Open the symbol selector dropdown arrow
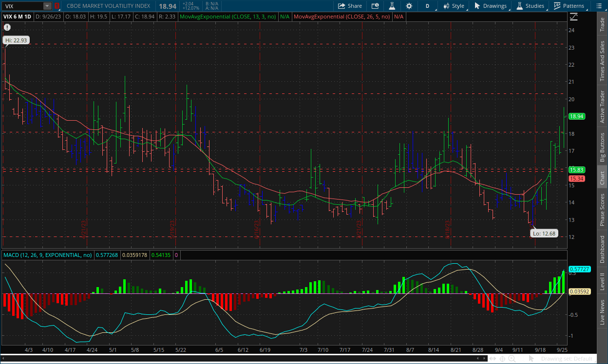Viewport: 608px width, 364px height. (47, 6)
